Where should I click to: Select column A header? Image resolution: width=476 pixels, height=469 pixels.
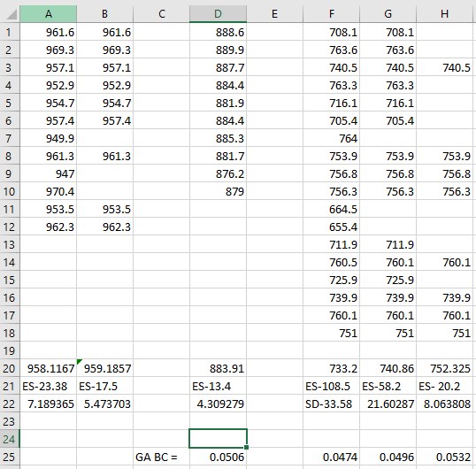[x=49, y=13]
